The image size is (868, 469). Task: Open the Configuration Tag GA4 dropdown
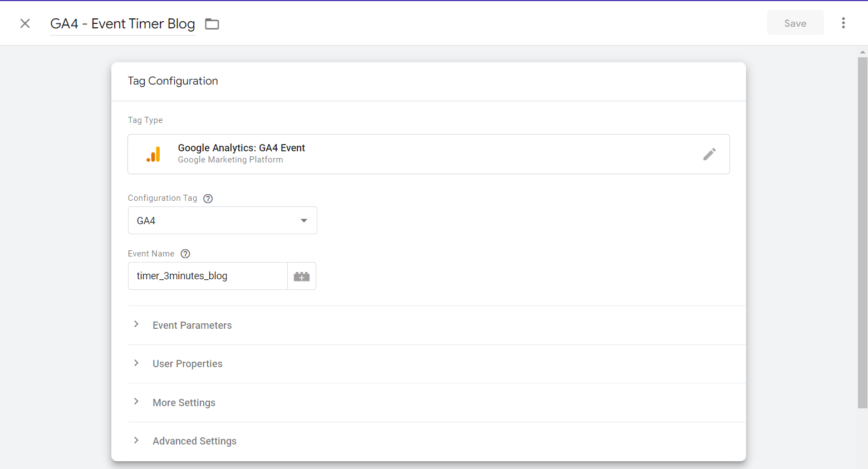222,221
